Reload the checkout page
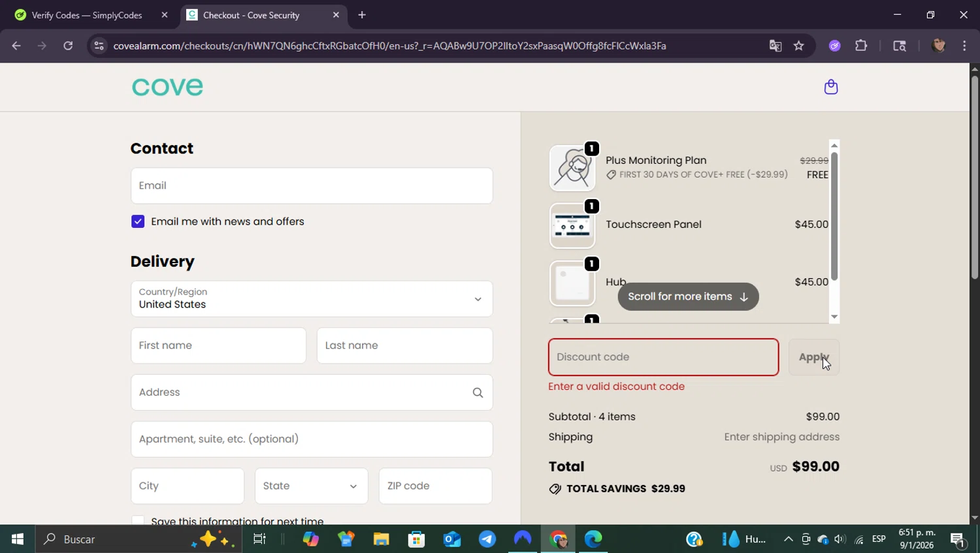 coord(68,46)
